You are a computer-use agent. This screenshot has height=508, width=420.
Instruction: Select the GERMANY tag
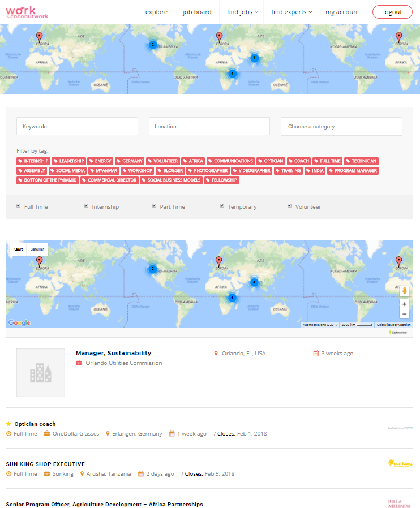pos(130,161)
